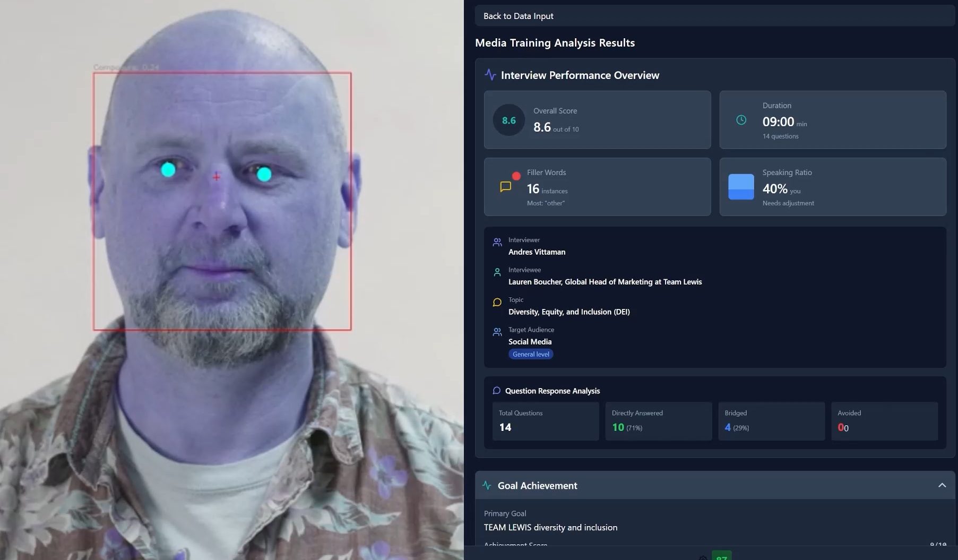Click the Interviewee person icon
This screenshot has height=560, width=958.
(x=497, y=272)
